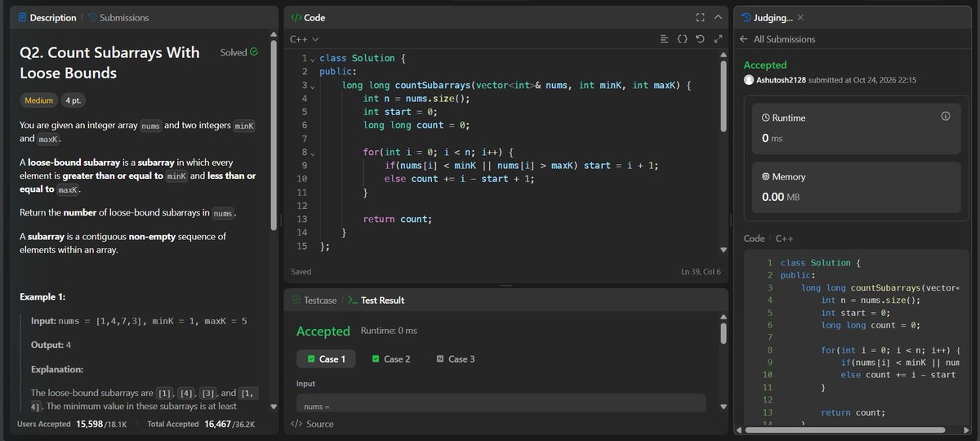
Task: Click the scroll-down arrow of code editor
Action: point(723,249)
